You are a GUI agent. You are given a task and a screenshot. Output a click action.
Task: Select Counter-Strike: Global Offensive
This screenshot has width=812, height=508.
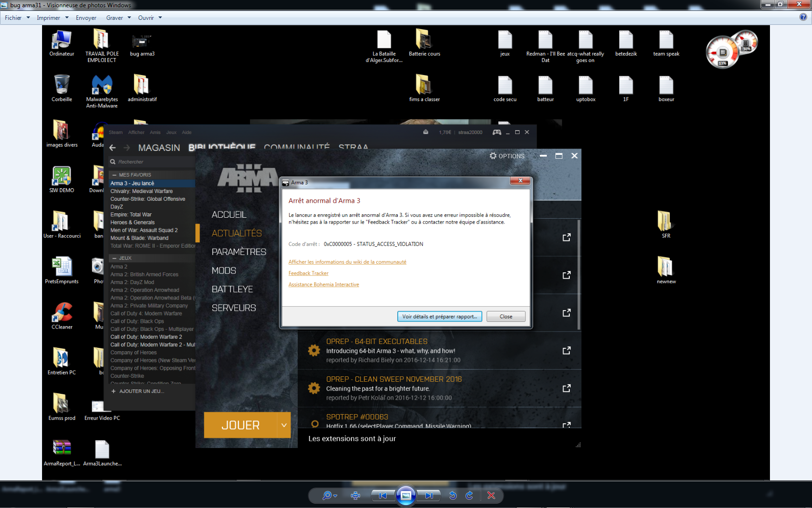147,199
